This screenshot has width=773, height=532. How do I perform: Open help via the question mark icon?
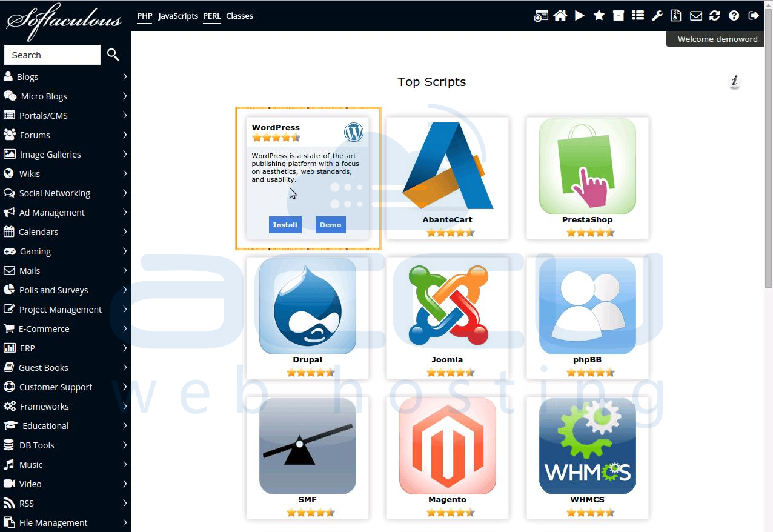tap(734, 16)
